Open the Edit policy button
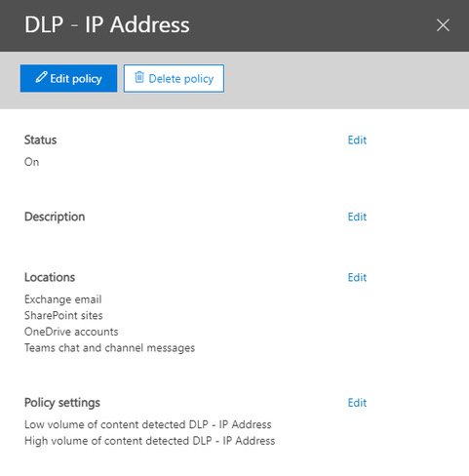Image resolution: width=469 pixels, height=476 pixels. (x=68, y=78)
